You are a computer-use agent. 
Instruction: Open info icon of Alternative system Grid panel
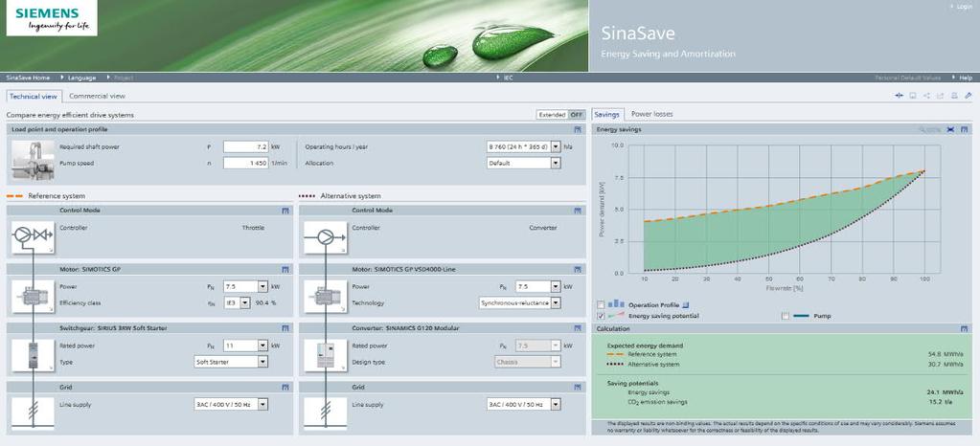click(577, 388)
